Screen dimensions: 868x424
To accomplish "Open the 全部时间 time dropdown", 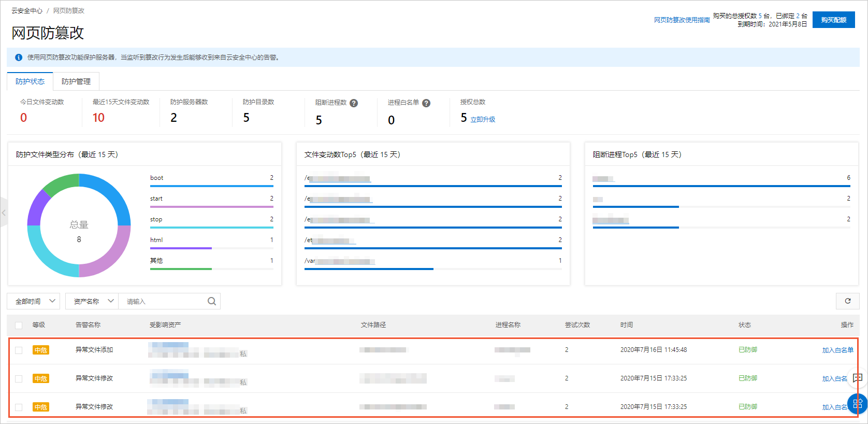I will click(x=34, y=301).
